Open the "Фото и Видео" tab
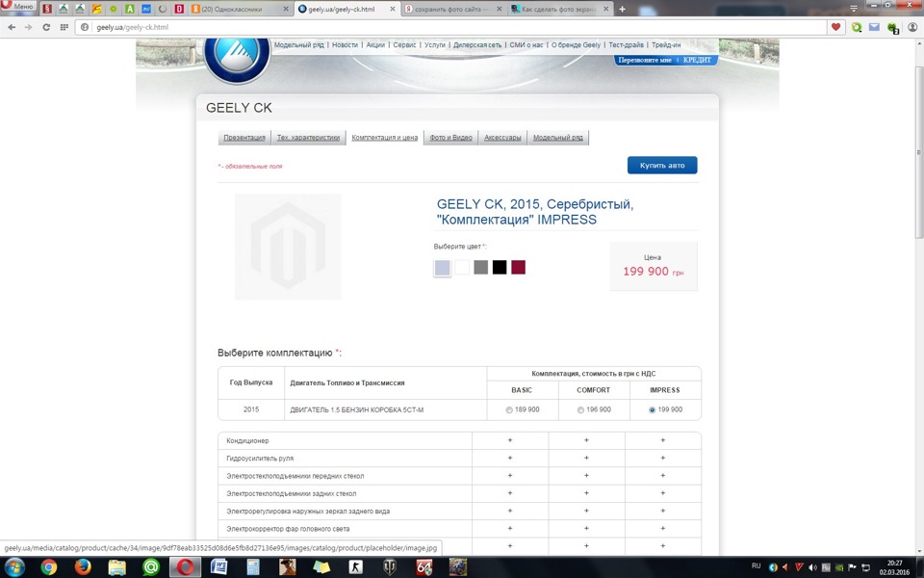The width and height of the screenshot is (924, 578). point(450,138)
